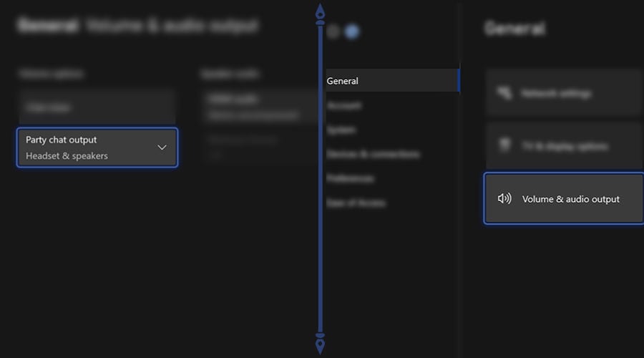Click the blue profile avatar icon

pos(352,32)
